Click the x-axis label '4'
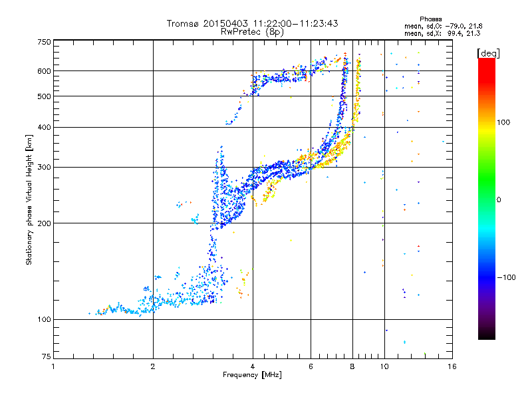Screen dimensions: 532x399 253,366
